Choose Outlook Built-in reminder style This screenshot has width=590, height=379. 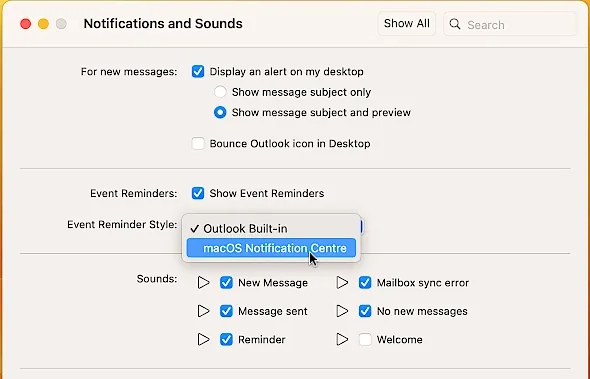click(271, 228)
